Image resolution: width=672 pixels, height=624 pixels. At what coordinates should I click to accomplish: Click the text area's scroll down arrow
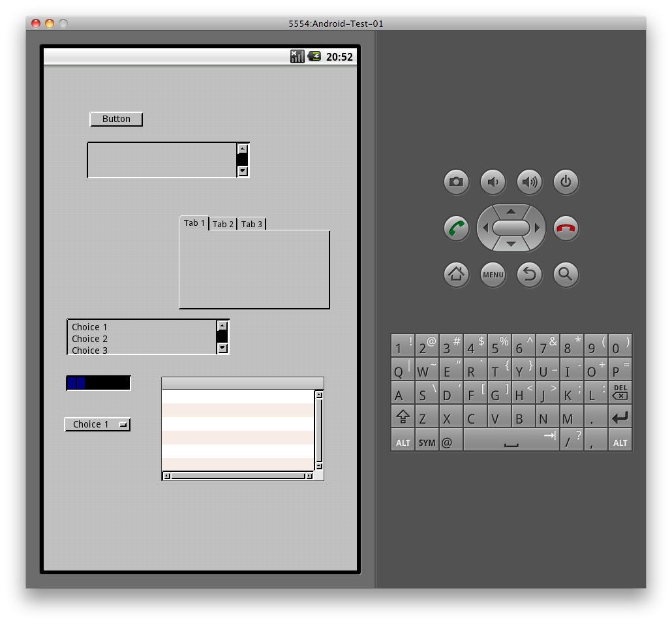coord(243,171)
